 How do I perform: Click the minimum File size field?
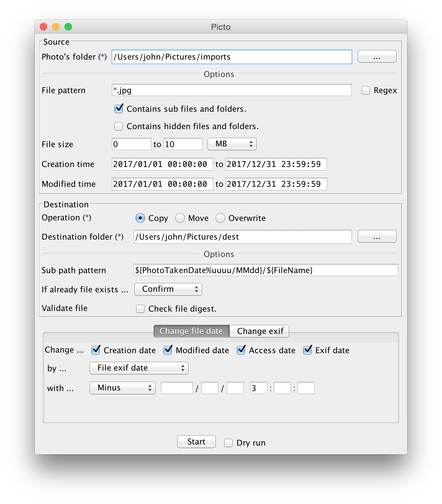coord(131,144)
